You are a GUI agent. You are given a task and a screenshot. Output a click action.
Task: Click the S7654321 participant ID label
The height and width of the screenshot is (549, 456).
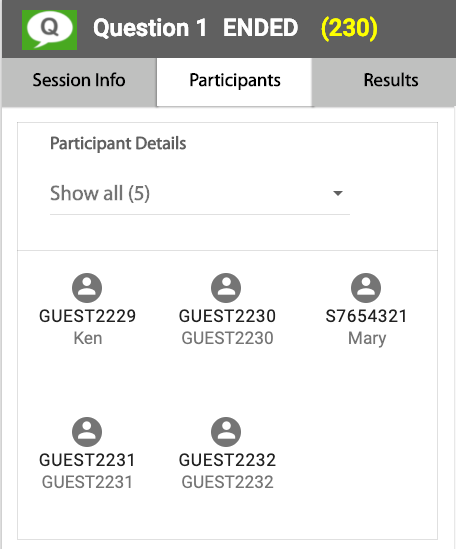pyautogui.click(x=366, y=316)
